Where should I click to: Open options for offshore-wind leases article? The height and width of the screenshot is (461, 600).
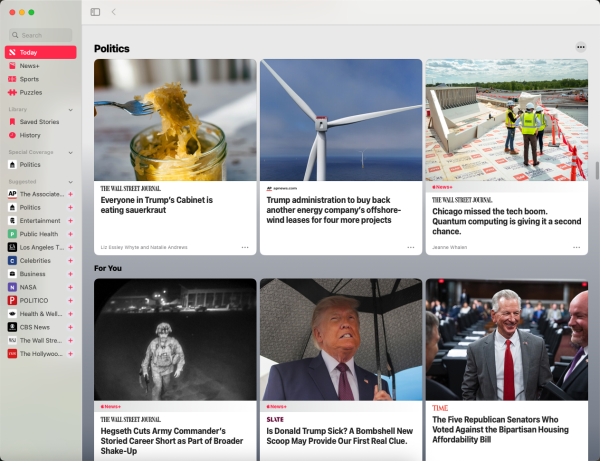tap(411, 248)
